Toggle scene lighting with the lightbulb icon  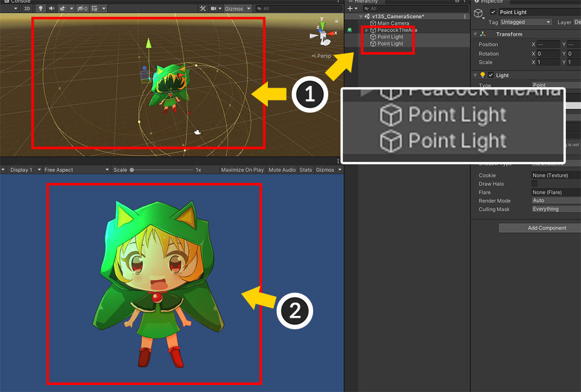point(41,8)
